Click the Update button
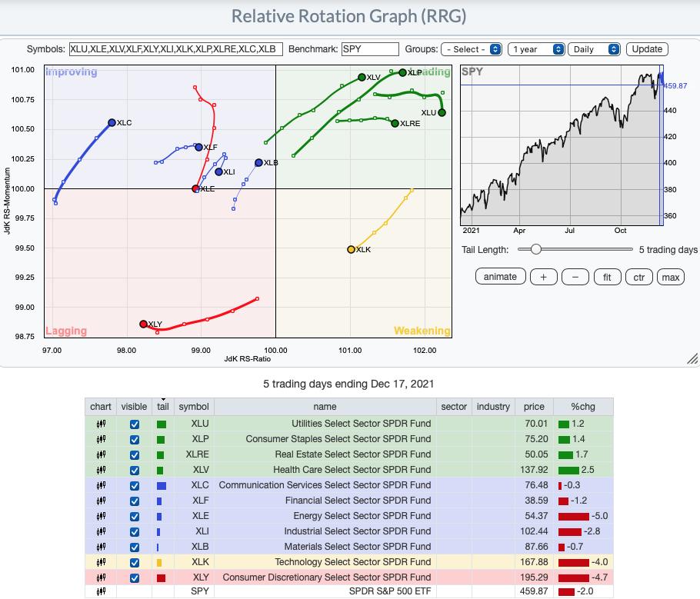Viewport: 700px width, 599px height. tap(647, 49)
